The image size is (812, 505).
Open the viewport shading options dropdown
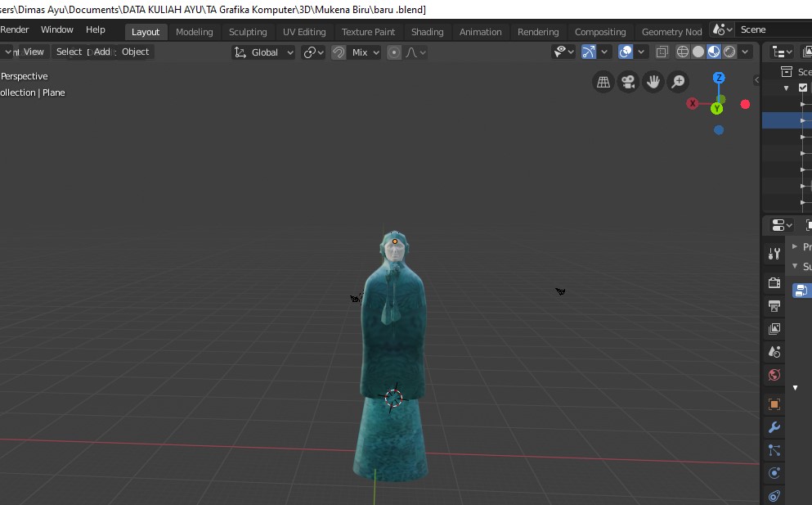click(x=745, y=52)
